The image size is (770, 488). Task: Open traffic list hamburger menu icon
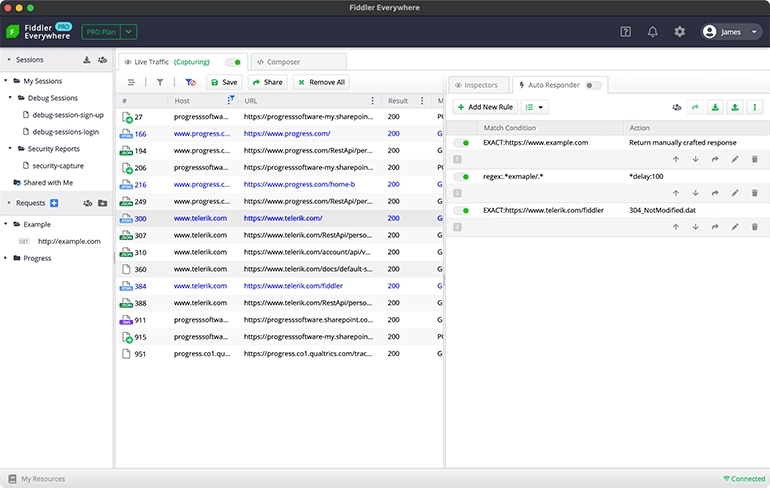pyautogui.click(x=131, y=82)
